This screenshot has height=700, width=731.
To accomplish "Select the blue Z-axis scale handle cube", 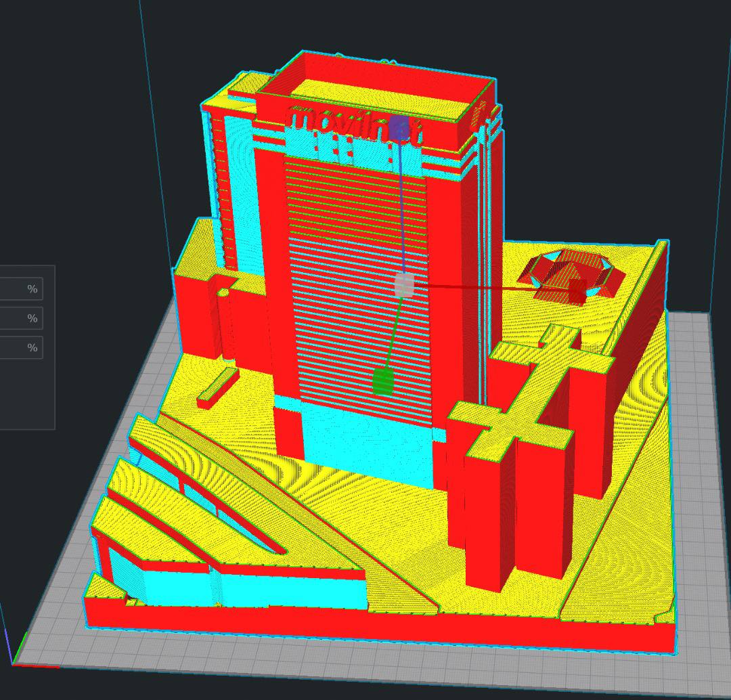I will (x=399, y=128).
